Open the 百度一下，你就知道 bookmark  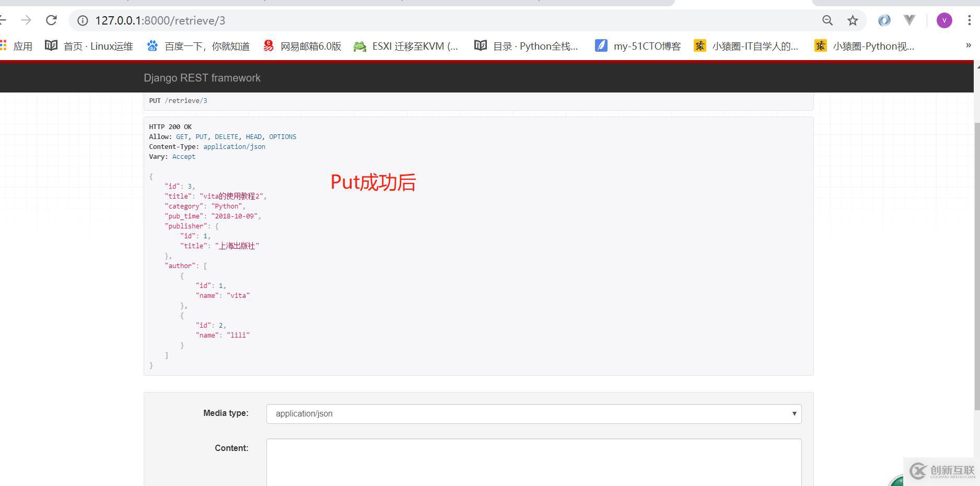click(198, 46)
